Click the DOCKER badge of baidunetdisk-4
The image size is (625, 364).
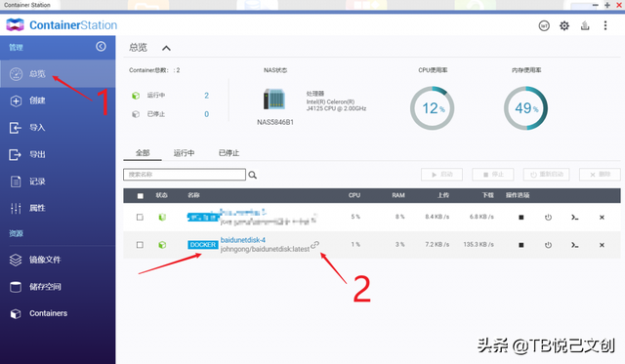[x=203, y=245]
